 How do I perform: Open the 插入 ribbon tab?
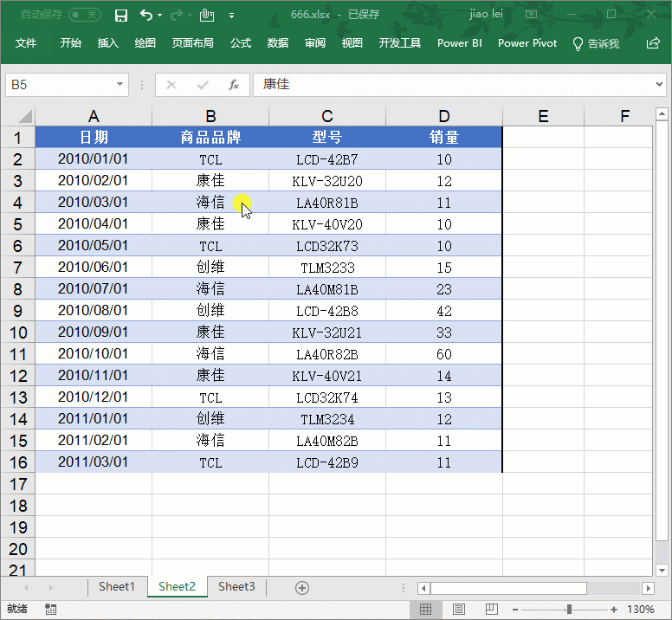(107, 43)
